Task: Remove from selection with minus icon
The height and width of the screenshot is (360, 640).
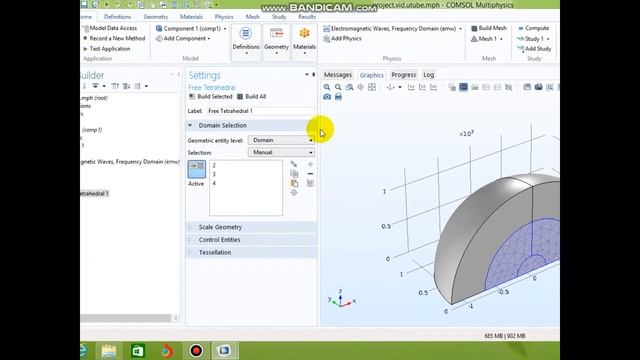Action: 310,174
